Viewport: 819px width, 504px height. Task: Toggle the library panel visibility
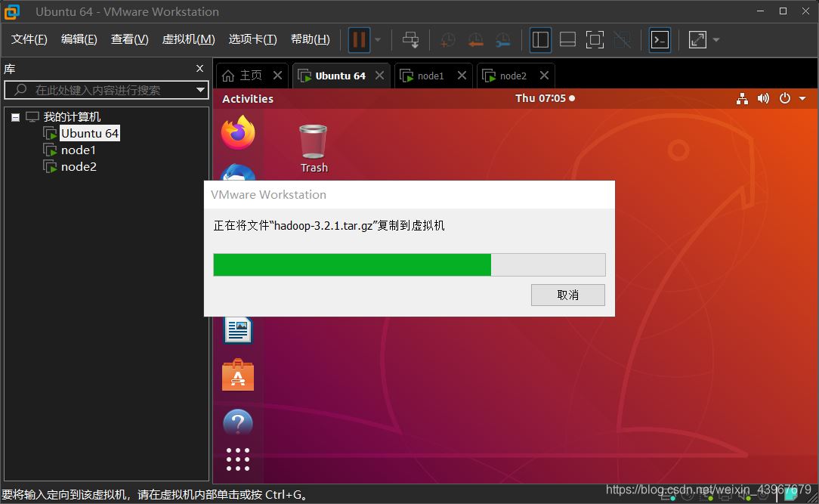[541, 40]
